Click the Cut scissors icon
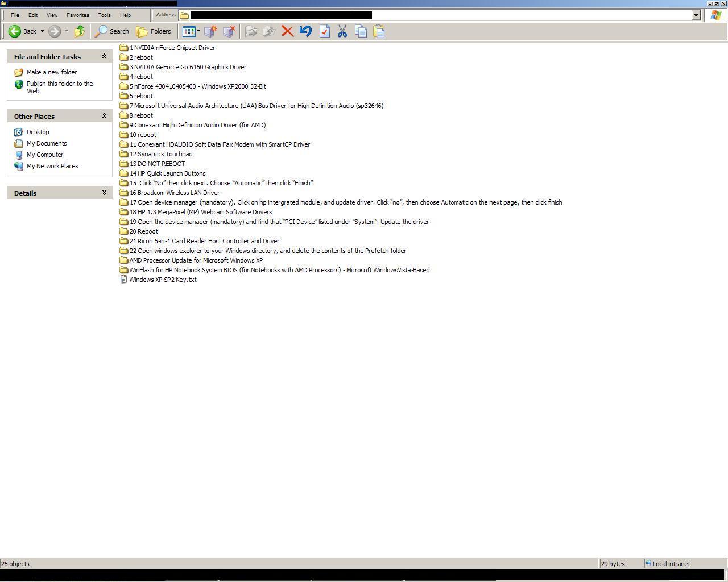Screen dimensions: 728x582 pos(342,31)
